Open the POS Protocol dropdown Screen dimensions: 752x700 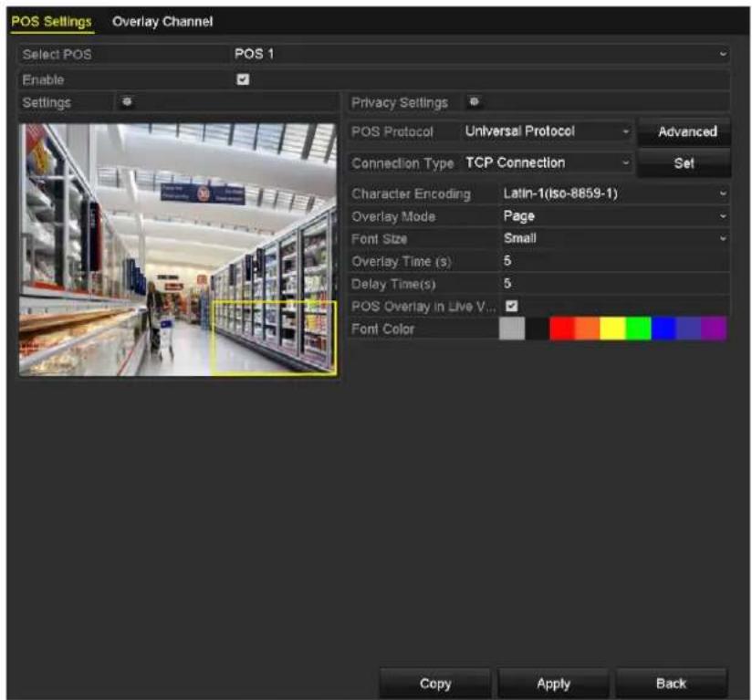point(547,131)
